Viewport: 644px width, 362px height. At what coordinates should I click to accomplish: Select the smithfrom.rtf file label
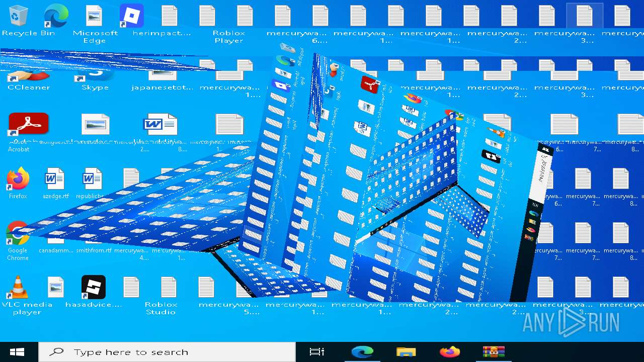tap(94, 250)
